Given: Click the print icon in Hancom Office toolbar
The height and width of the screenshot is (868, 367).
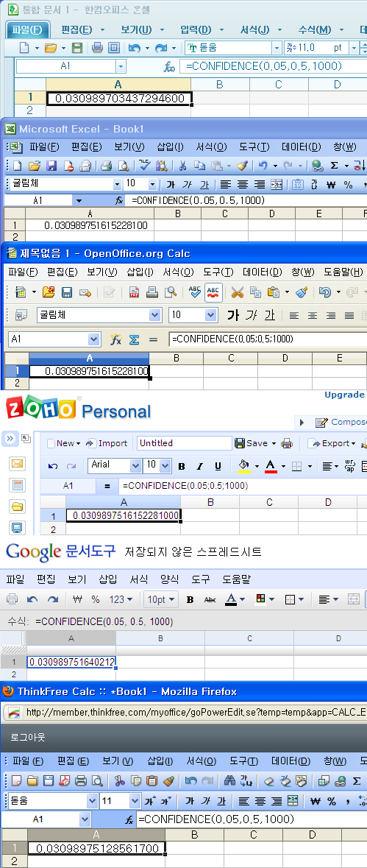Looking at the screenshot, I should 97,48.
